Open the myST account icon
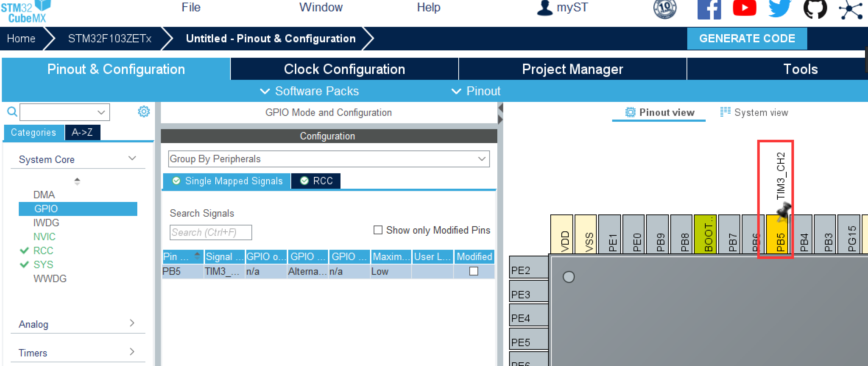The height and width of the screenshot is (366, 868). [545, 8]
